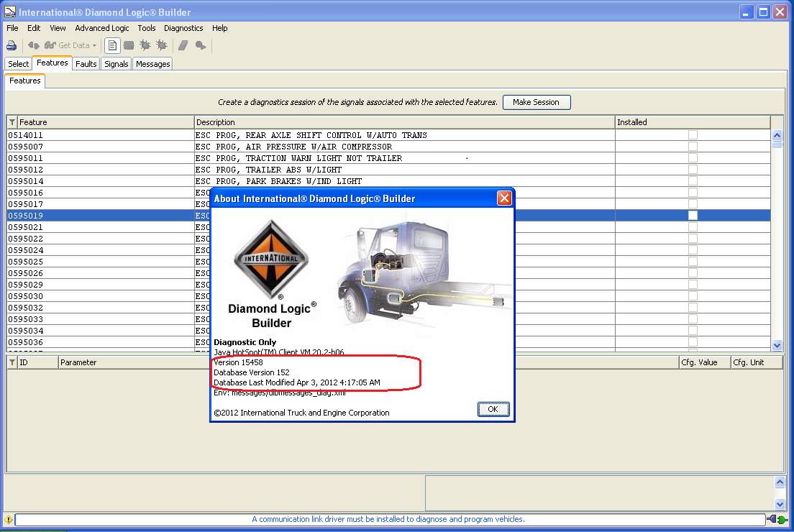Click the truck illustration in About dialog

click(424, 274)
